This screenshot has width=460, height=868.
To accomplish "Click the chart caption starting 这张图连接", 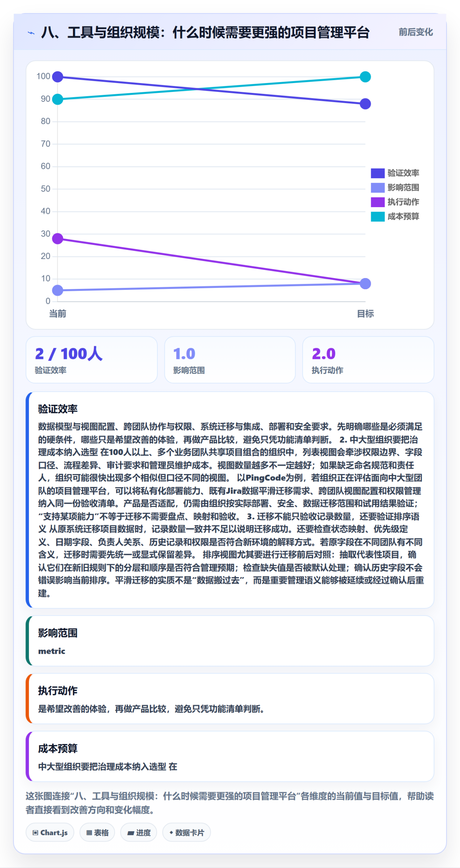I will point(230,803).
